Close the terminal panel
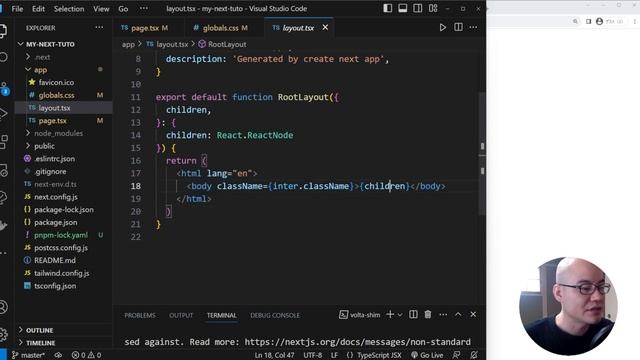This screenshot has width=640, height=360. click(x=473, y=314)
